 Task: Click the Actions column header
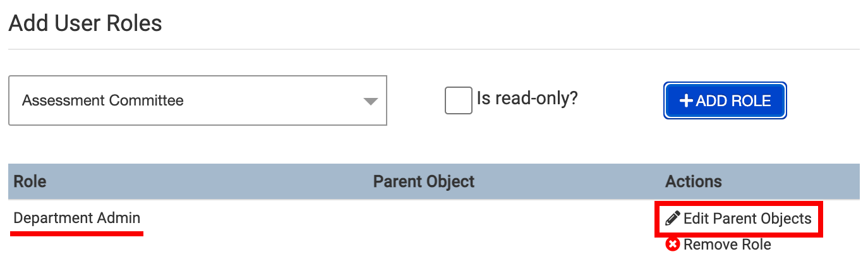coord(693,182)
